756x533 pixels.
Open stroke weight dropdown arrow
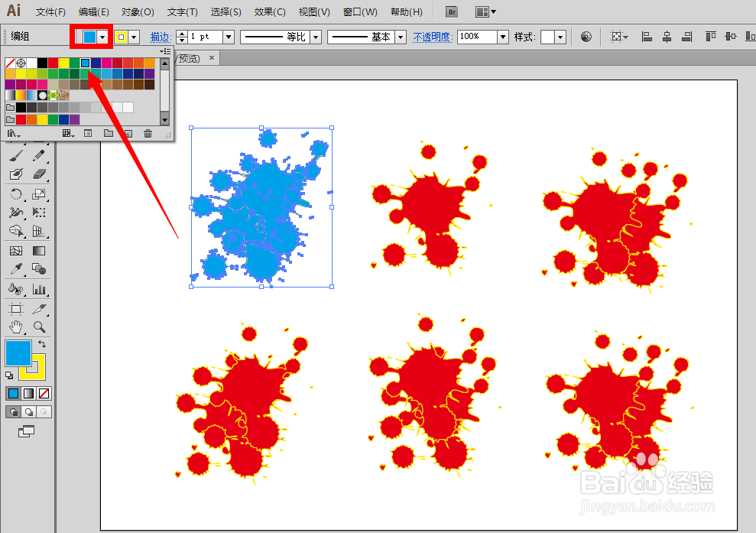coord(229,37)
